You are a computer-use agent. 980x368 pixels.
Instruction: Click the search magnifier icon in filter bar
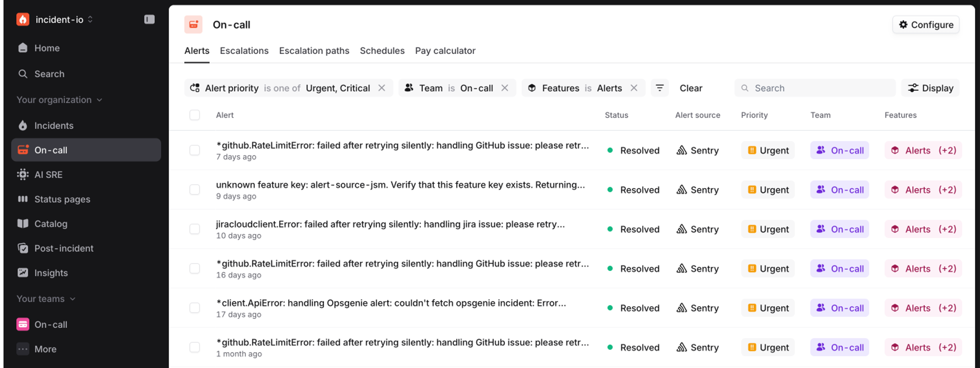[745, 88]
